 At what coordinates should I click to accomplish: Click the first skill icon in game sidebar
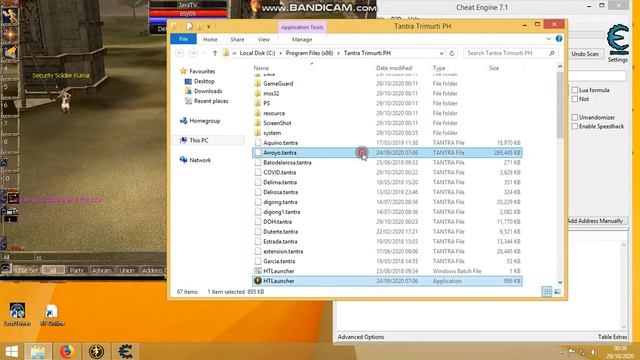tap(10, 16)
